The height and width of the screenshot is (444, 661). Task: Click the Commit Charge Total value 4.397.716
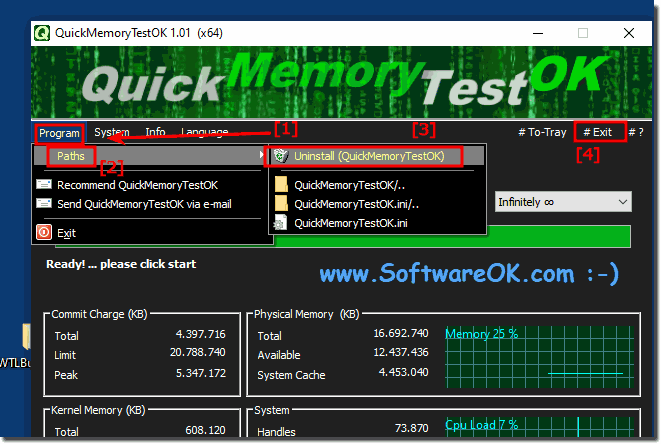[x=201, y=334]
